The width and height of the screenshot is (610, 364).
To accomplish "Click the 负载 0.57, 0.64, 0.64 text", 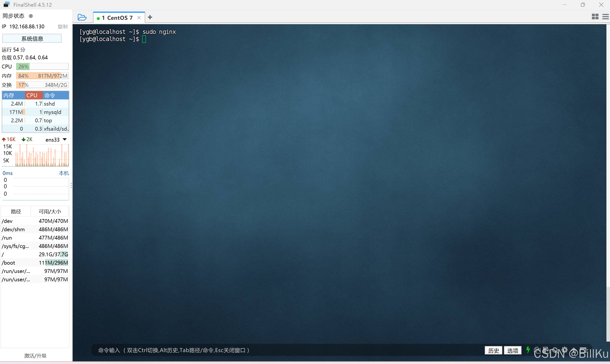I will click(x=25, y=58).
